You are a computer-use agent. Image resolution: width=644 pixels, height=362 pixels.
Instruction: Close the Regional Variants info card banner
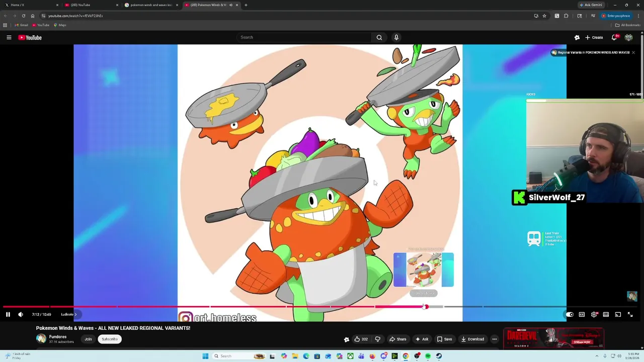point(633,52)
